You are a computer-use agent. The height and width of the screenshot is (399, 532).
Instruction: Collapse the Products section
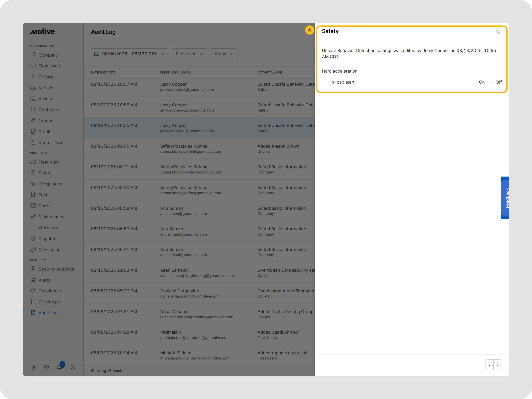[74, 152]
